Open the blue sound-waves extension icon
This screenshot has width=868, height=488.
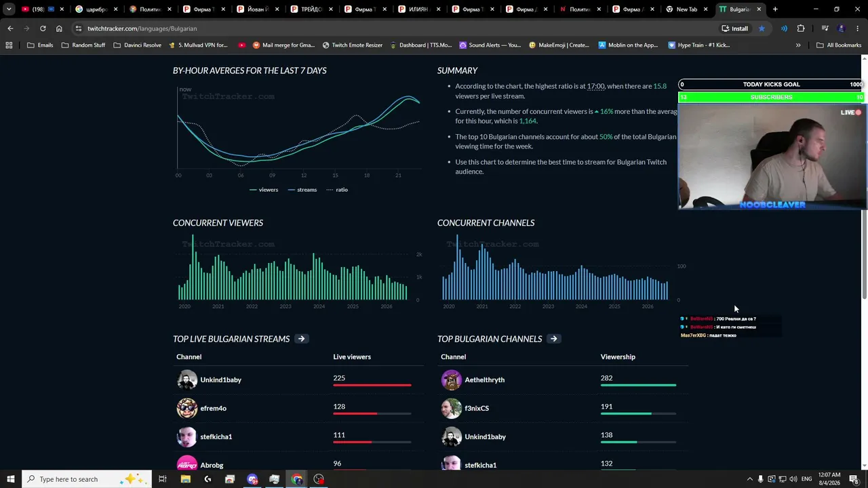[784, 28]
